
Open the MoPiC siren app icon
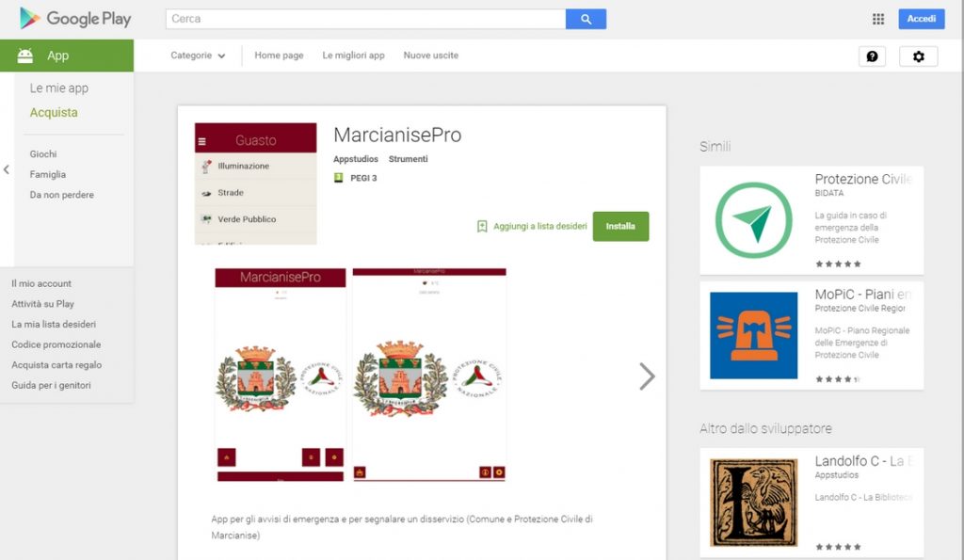click(x=754, y=336)
